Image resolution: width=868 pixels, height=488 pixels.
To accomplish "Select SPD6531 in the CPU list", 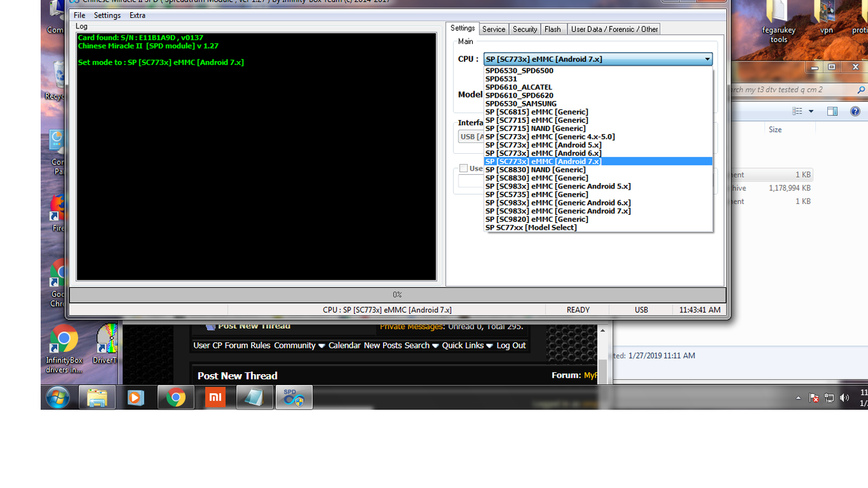I will pos(598,79).
